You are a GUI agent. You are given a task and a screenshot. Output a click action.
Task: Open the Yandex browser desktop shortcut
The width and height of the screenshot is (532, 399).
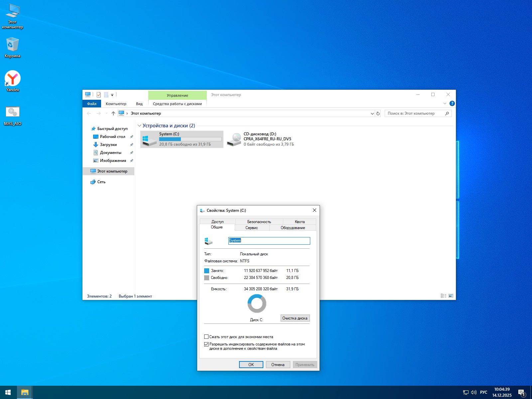(13, 79)
